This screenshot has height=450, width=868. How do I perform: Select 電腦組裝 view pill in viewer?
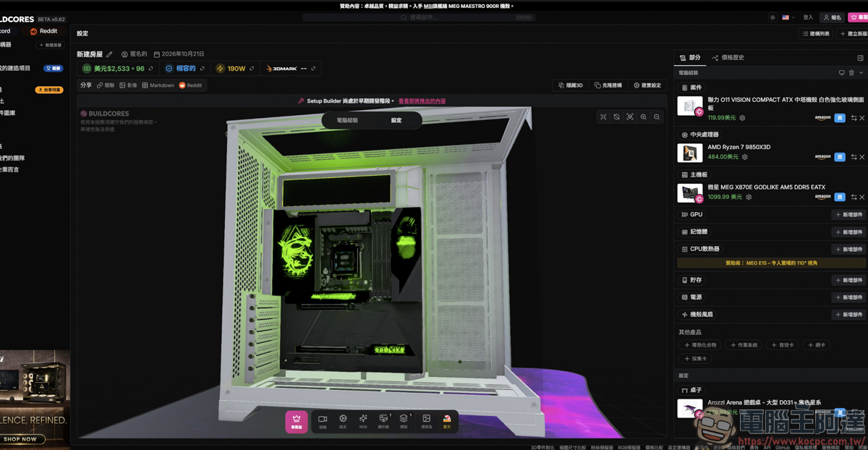pyautogui.click(x=347, y=121)
